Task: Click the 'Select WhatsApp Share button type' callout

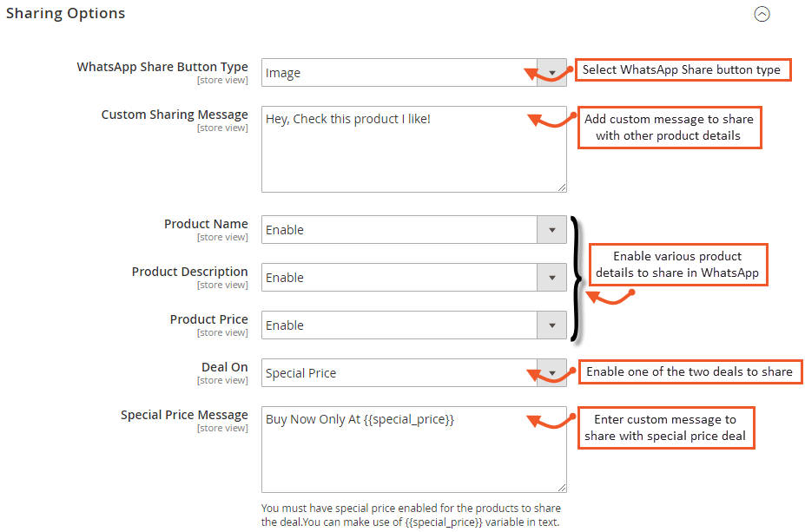Action: (682, 69)
